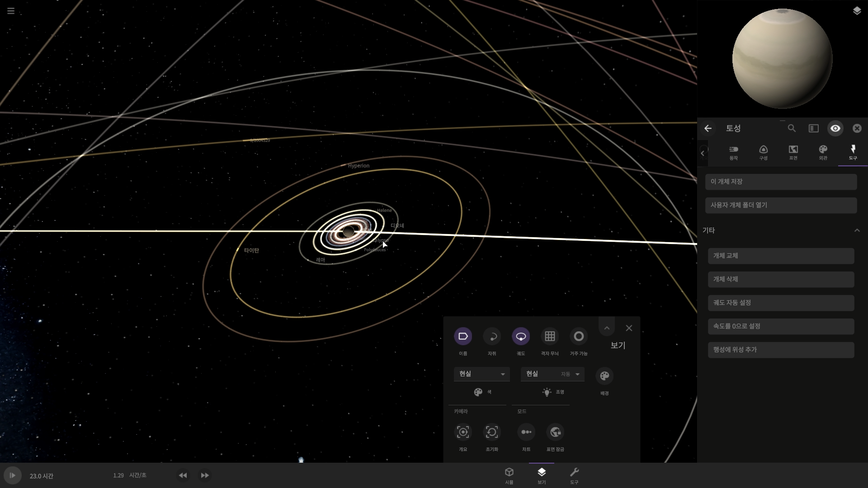This screenshot has height=488, width=868.
Task: Enable grid pattern (격자 무늬) view
Action: tap(550, 337)
